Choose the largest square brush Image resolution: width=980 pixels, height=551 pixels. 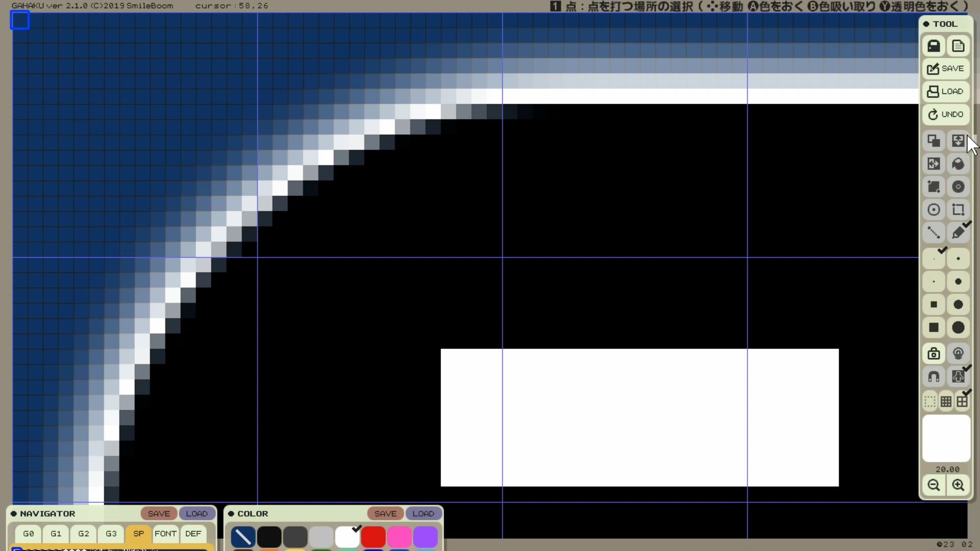[x=934, y=328]
